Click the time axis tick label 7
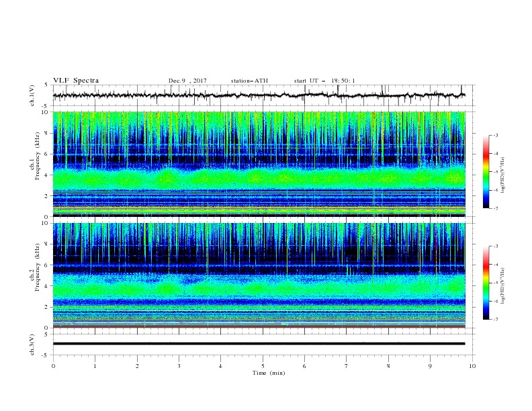 [347, 366]
